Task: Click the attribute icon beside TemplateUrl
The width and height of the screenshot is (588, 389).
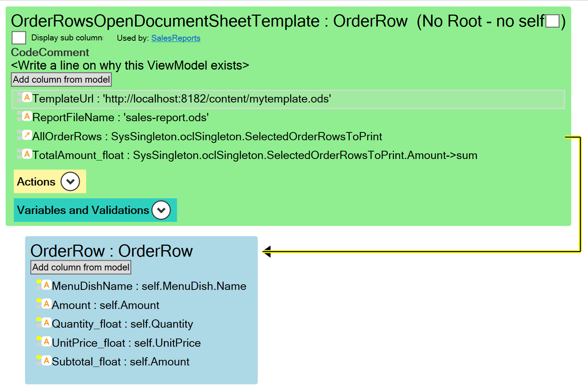Action: point(27,98)
